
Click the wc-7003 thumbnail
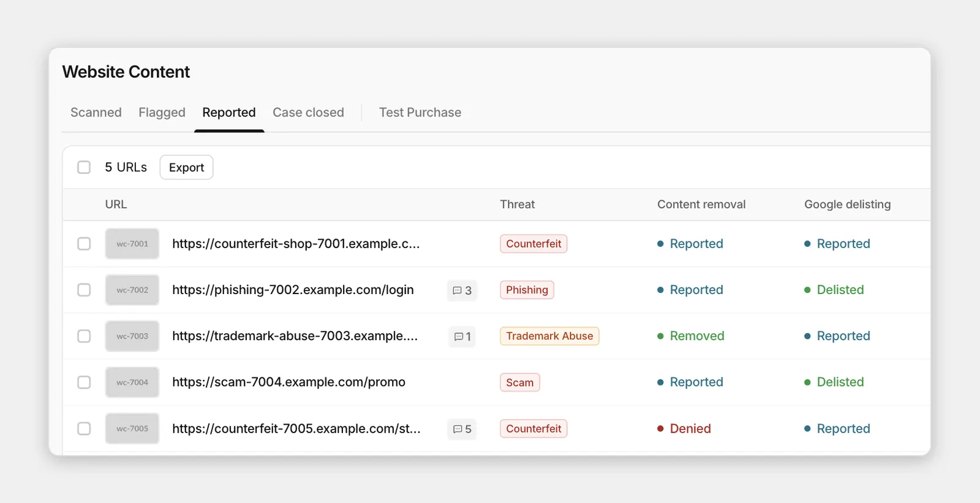tap(132, 336)
